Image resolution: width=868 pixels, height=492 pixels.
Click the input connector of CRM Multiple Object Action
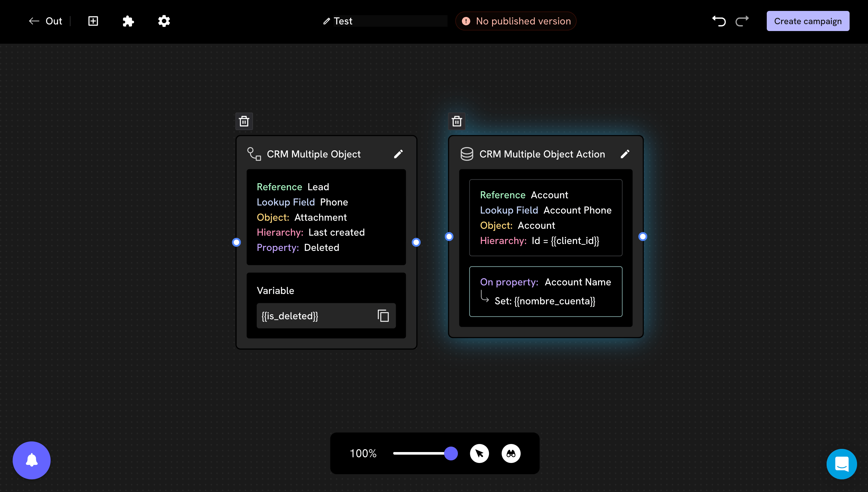pos(449,237)
